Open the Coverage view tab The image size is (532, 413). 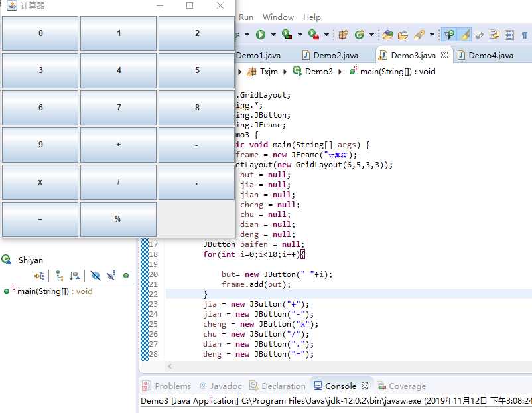[x=401, y=386]
